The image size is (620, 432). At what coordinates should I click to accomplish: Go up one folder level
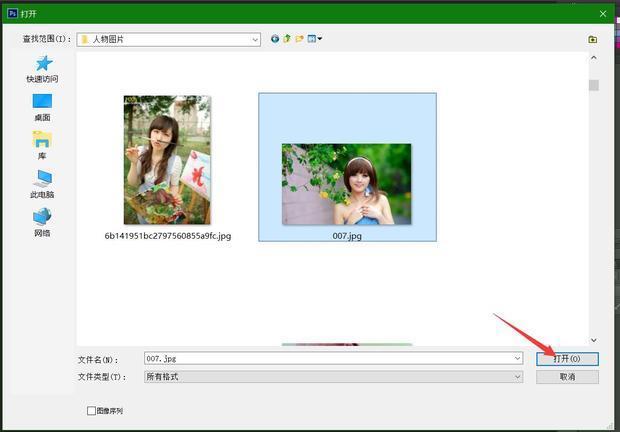[x=287, y=39]
